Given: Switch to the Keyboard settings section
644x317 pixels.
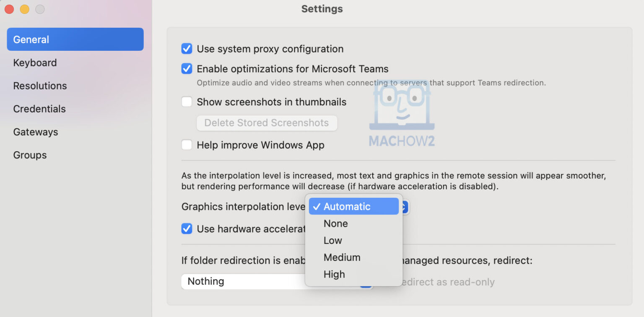Looking at the screenshot, I should click(x=35, y=62).
